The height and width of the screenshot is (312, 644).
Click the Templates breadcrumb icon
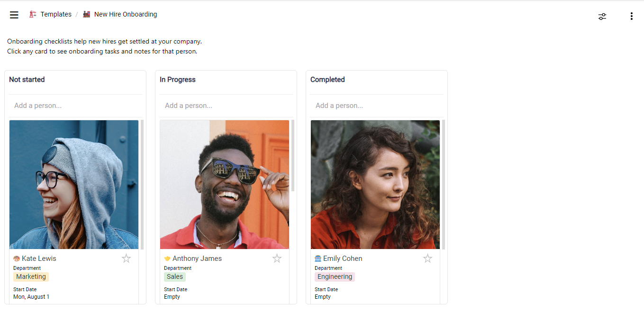33,14
